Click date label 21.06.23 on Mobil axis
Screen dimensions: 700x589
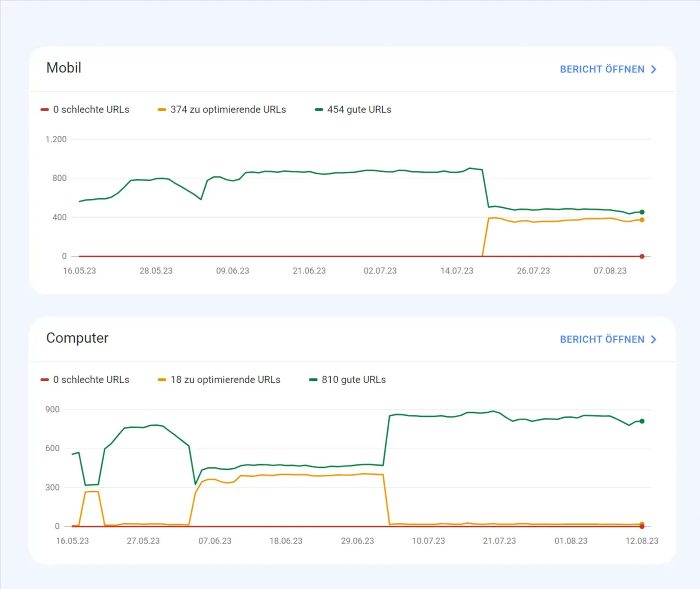[x=309, y=271]
